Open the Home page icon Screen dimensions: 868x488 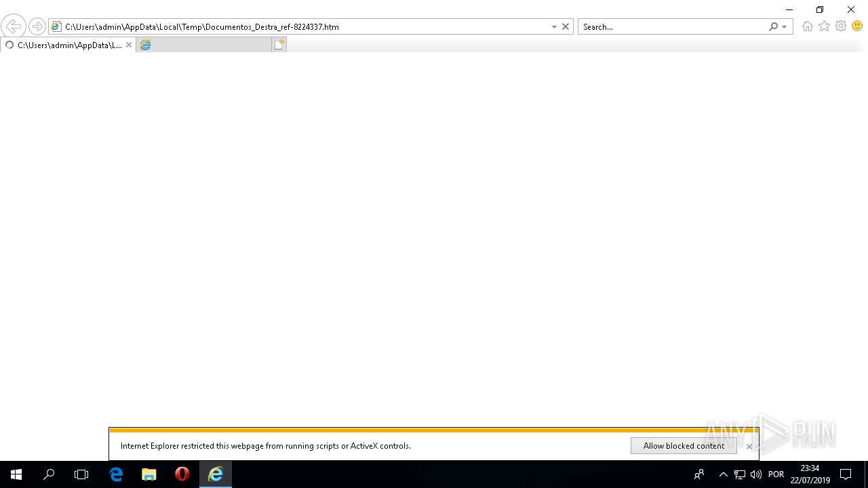pos(807,26)
